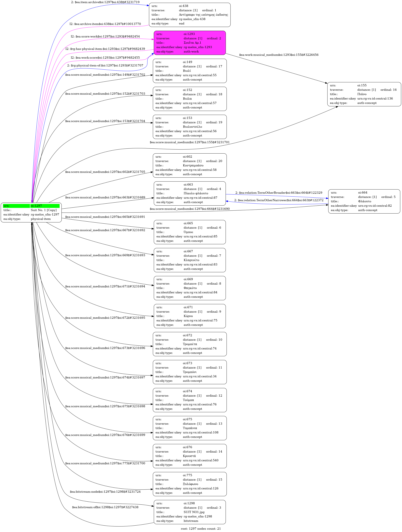Select the Κλαρινέτο node oi:667
The image size is (402, 532).
(x=190, y=260)
